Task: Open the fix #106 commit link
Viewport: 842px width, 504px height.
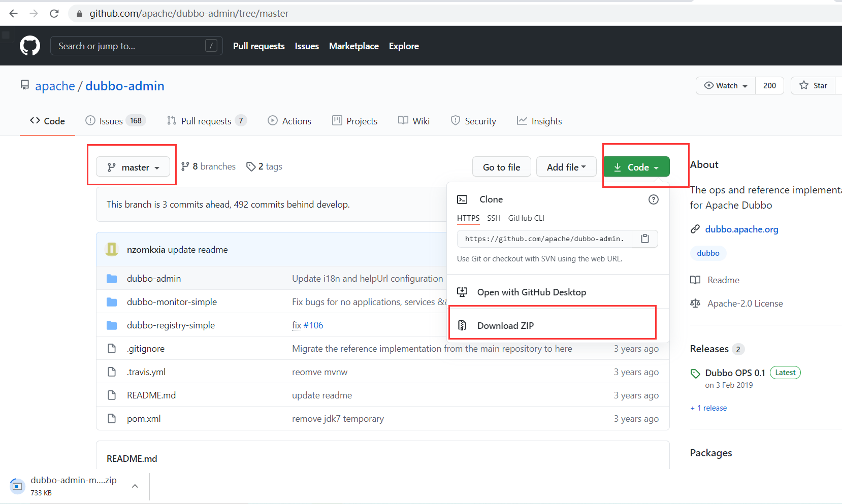Action: point(308,325)
